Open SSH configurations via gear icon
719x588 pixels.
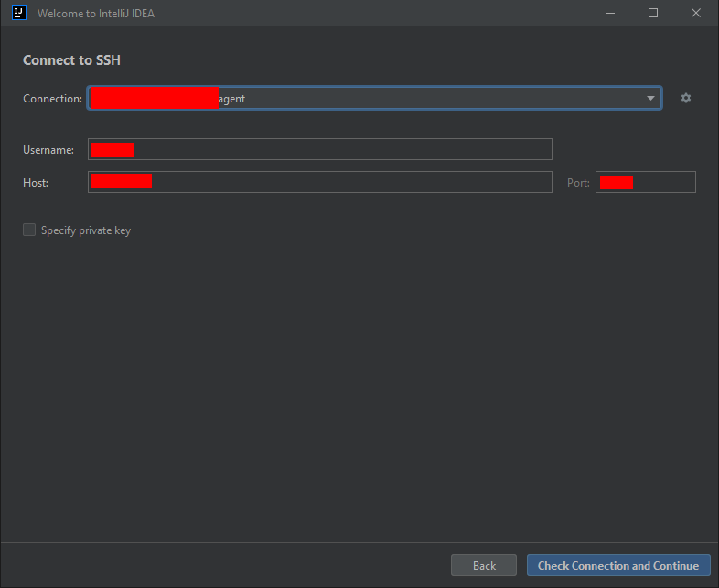pyautogui.click(x=685, y=98)
